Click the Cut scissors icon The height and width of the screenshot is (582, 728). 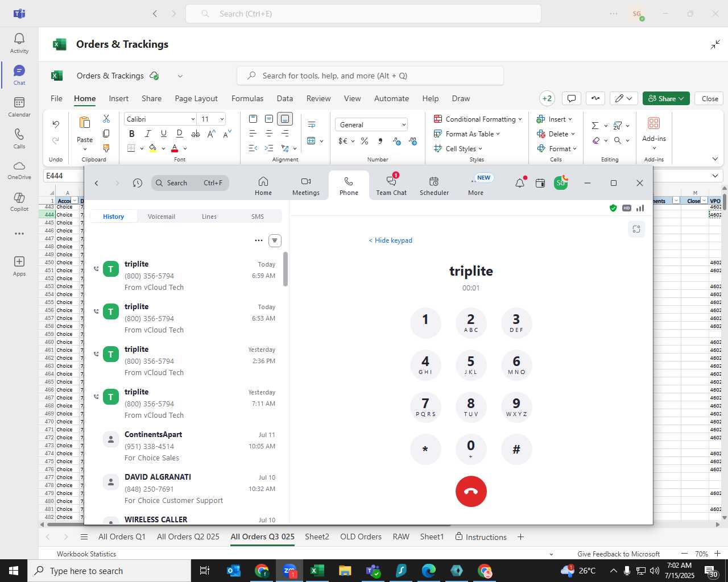click(106, 119)
